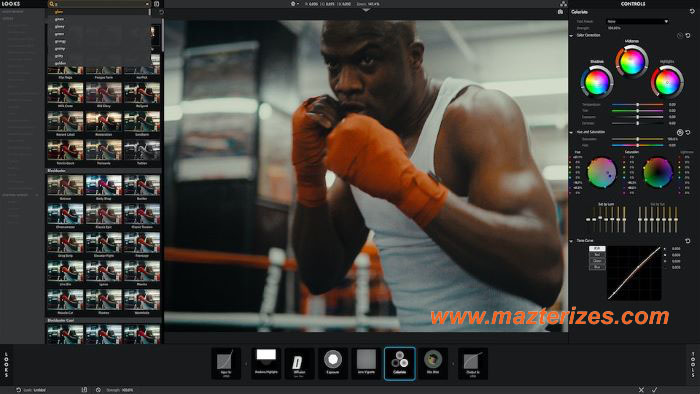Click the compare icon in the bottom bar
This screenshot has width=700, height=394.
[x=84, y=390]
